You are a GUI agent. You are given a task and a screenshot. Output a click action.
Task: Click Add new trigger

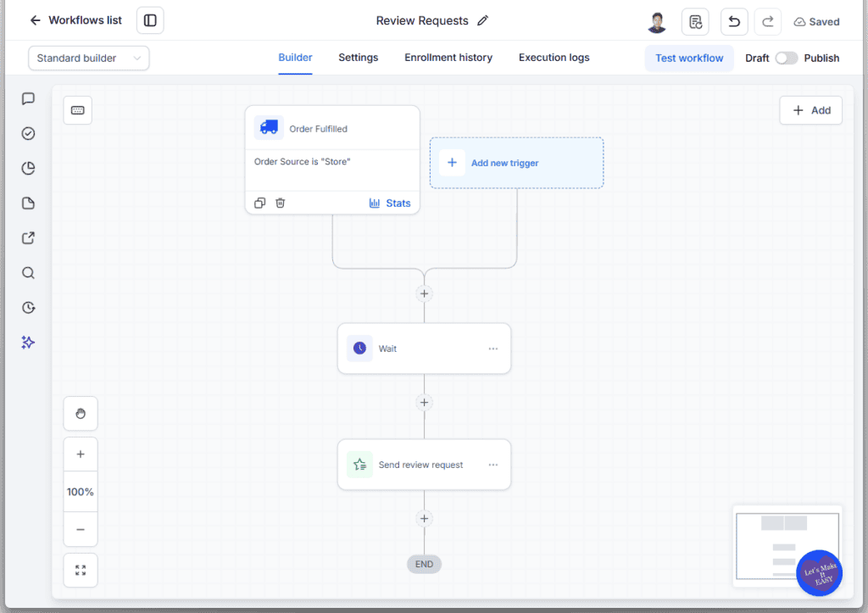click(516, 163)
